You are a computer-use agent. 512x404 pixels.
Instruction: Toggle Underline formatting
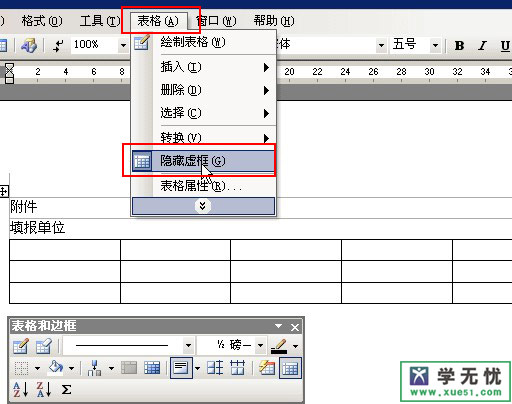[505, 46]
